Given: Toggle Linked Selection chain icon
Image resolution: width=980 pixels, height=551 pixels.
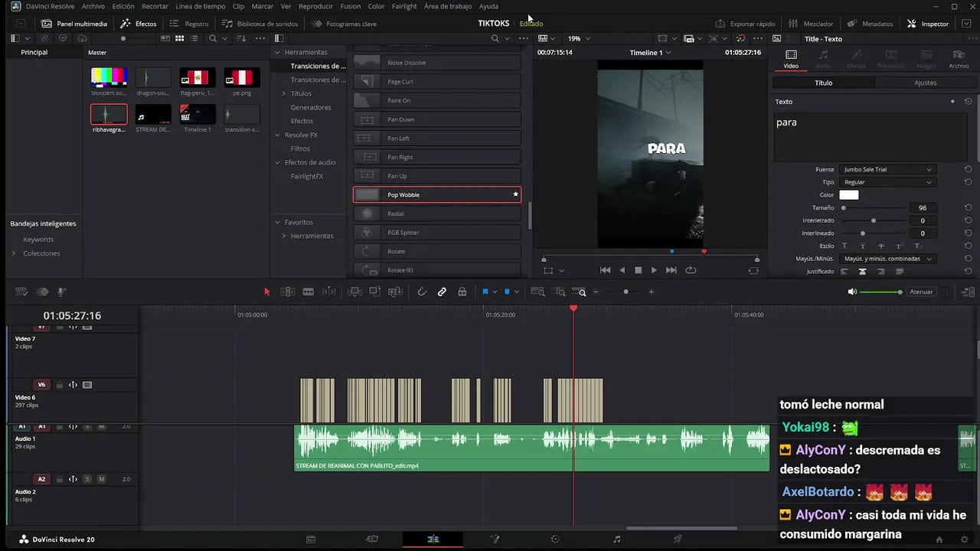Looking at the screenshot, I should [442, 292].
